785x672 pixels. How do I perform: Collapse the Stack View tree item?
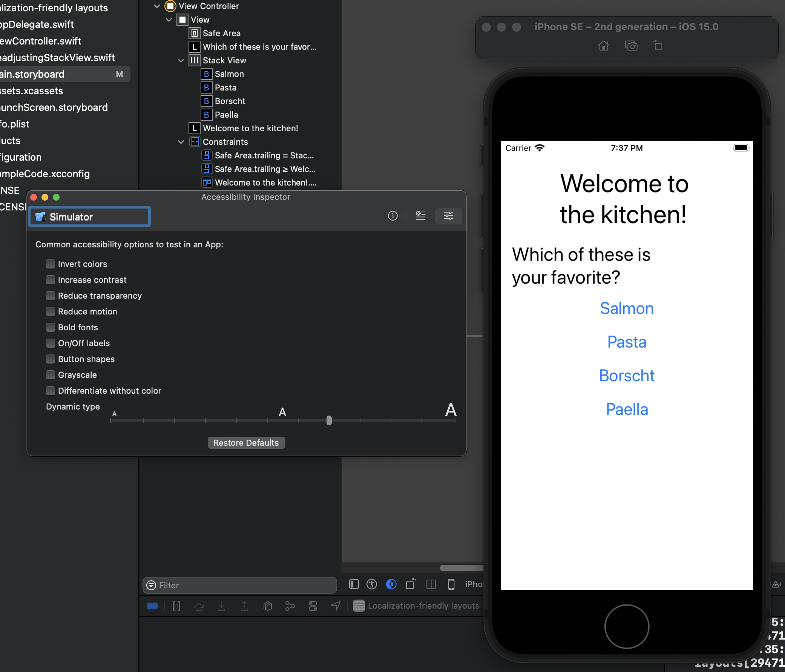coord(181,61)
